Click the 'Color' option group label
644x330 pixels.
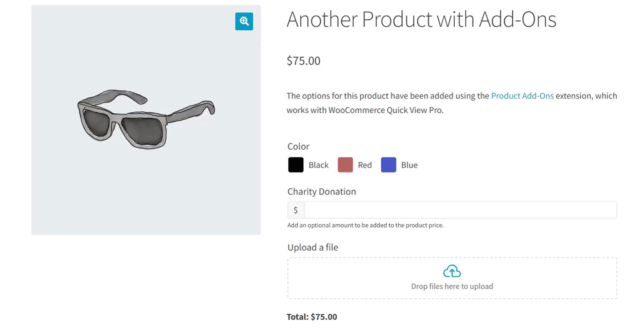click(298, 147)
